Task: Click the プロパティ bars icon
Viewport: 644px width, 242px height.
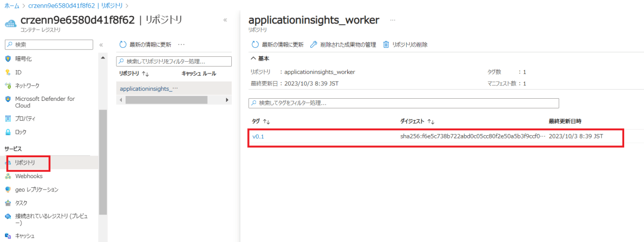Action: (x=8, y=119)
